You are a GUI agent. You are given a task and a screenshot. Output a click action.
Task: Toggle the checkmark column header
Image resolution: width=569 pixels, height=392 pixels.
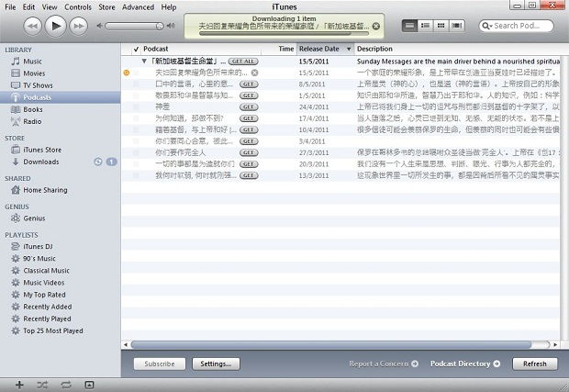pos(136,49)
